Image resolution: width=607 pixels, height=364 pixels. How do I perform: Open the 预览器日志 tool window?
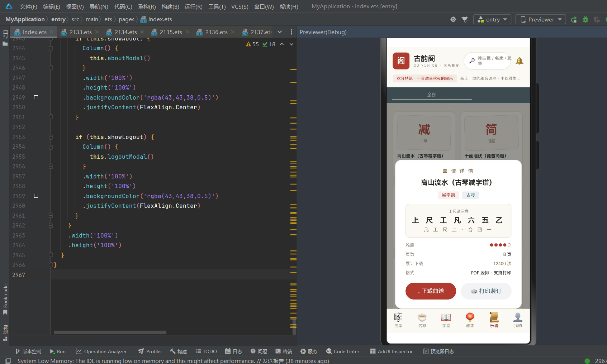point(438,351)
